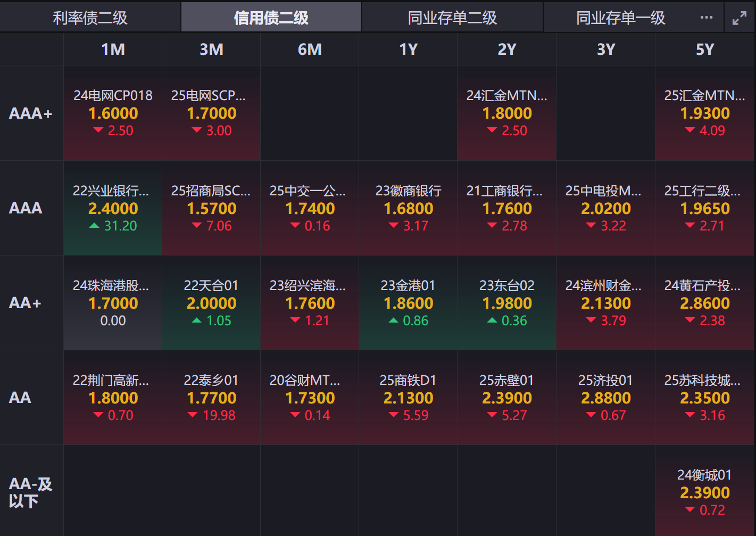Image resolution: width=756 pixels, height=536 pixels.
Task: Open the 24黄石产投... bond cell
Action: point(704,303)
